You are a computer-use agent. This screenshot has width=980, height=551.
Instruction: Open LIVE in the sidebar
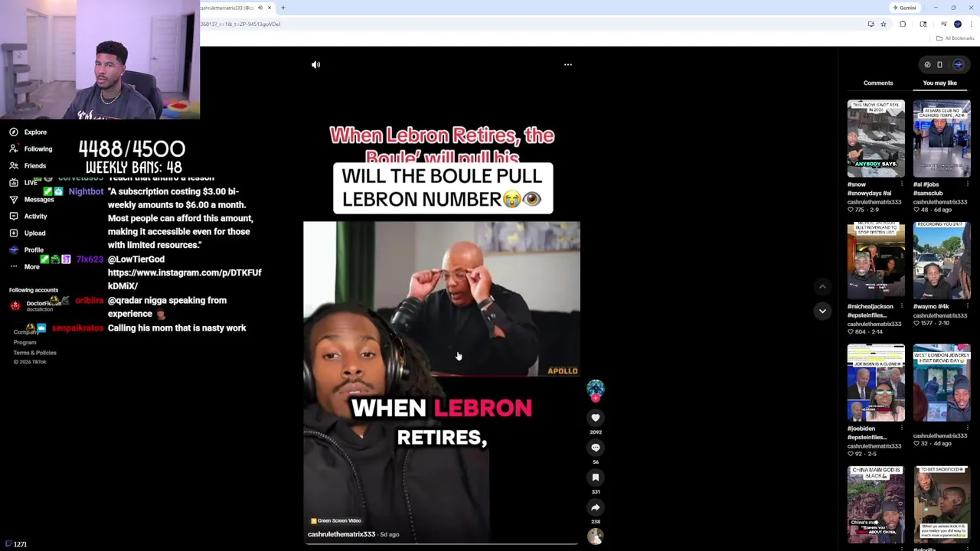tap(23, 182)
